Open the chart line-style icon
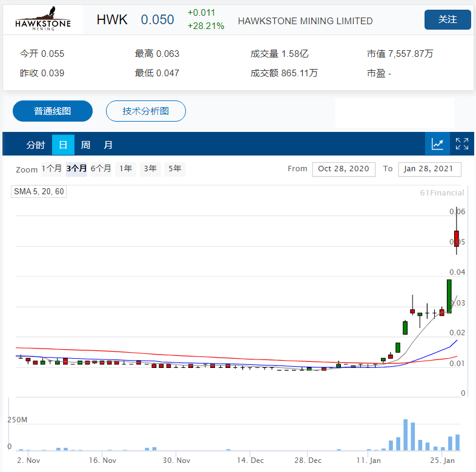The image size is (476, 472). coord(437,144)
